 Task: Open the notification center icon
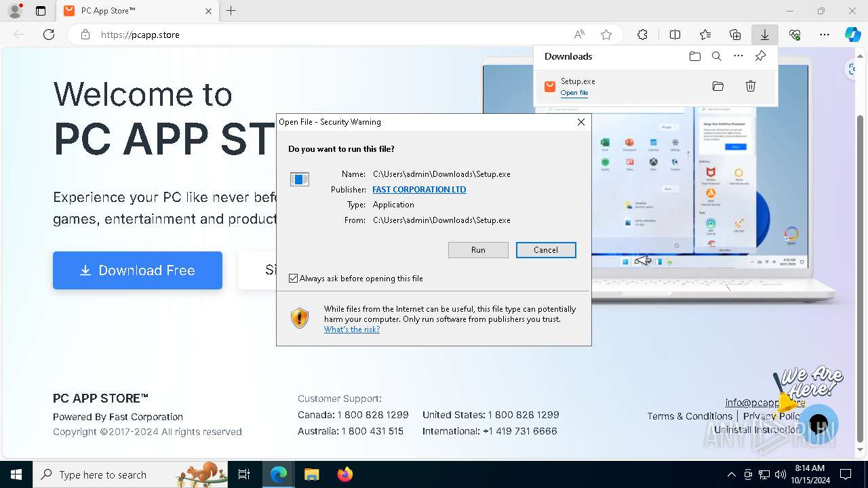[x=846, y=474]
